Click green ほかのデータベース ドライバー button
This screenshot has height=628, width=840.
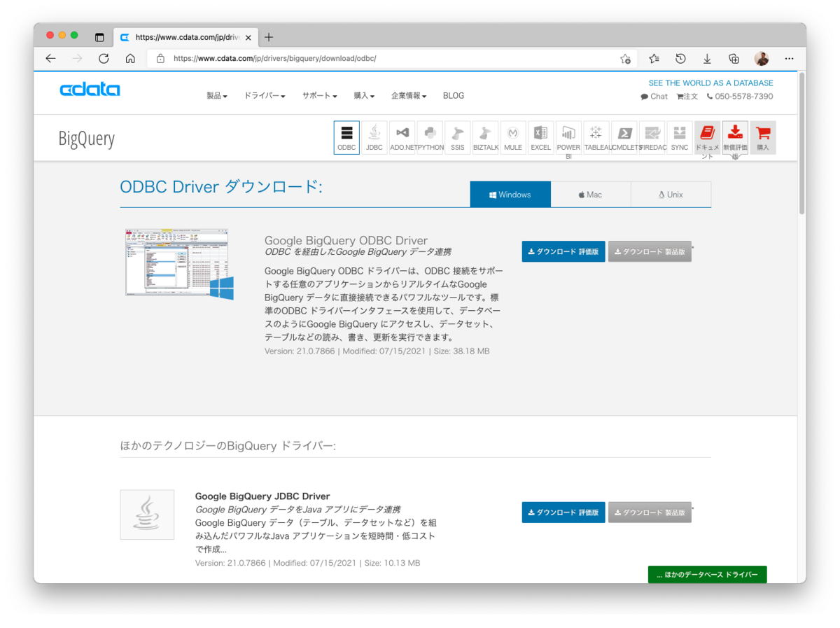pyautogui.click(x=707, y=574)
